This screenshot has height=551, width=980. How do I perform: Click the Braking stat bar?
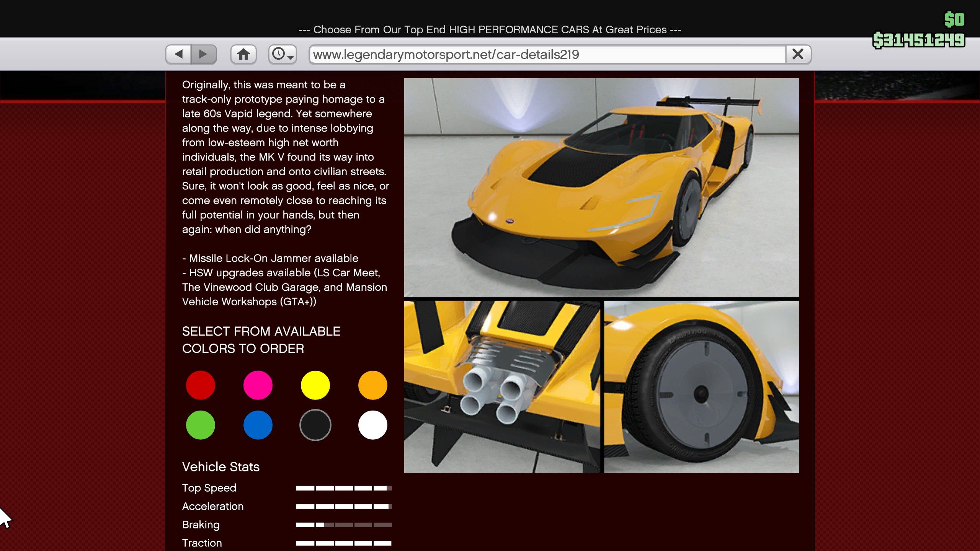click(344, 525)
